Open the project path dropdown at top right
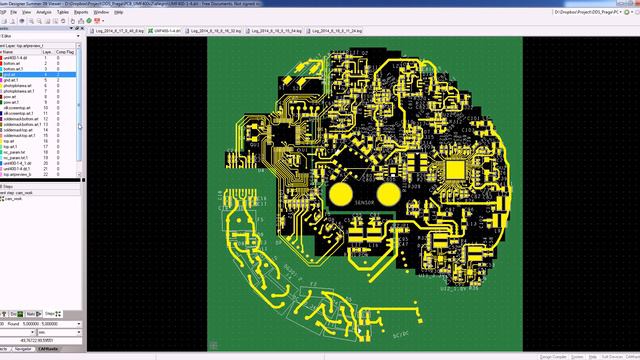640x360 pixels. click(x=620, y=12)
